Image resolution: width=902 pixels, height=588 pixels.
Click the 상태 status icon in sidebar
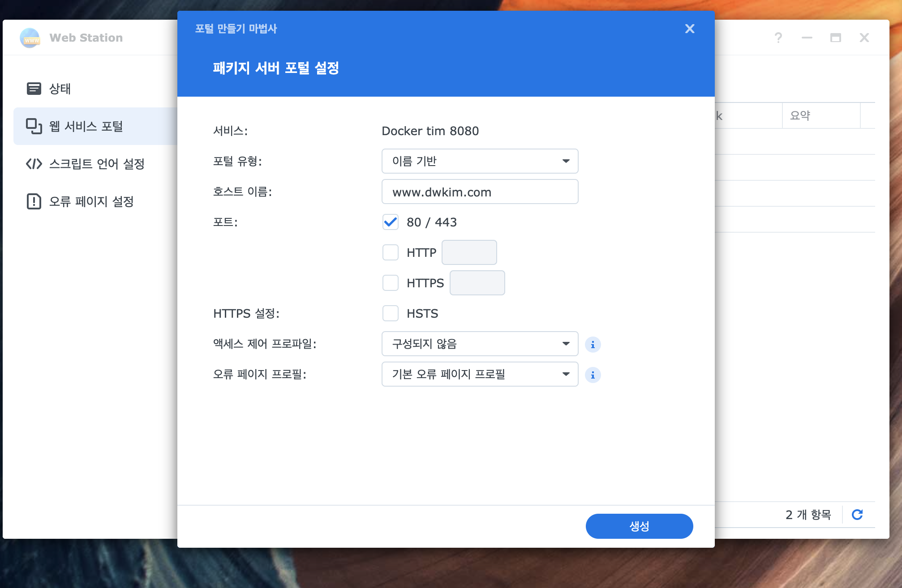tap(34, 89)
